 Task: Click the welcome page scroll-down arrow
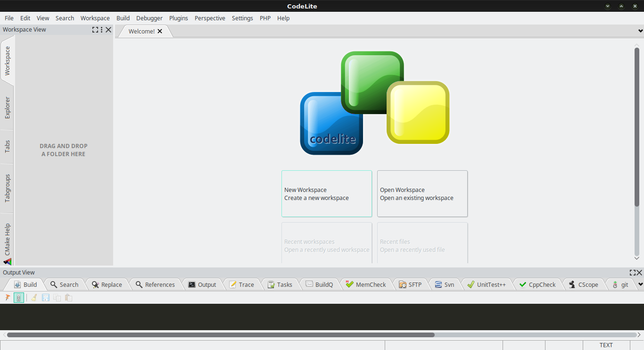pos(637,258)
